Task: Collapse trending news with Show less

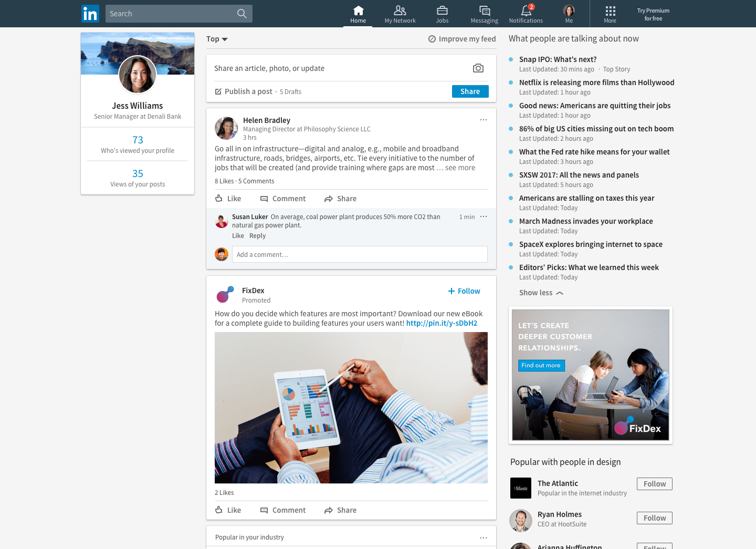Action: 541,293
